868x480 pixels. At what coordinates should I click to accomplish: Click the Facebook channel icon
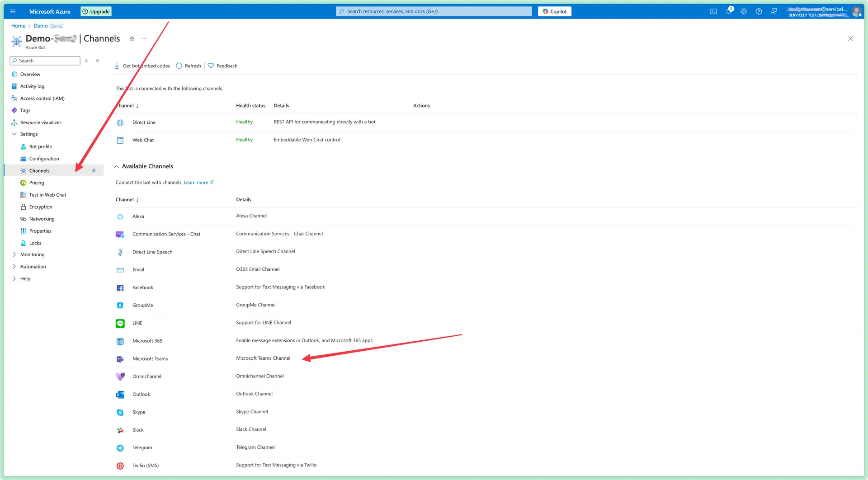pos(120,288)
